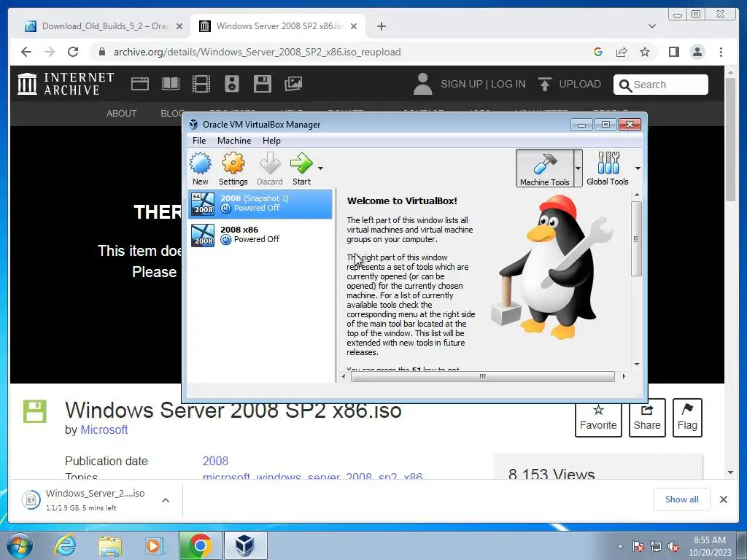The image size is (747, 560).
Task: Toggle Chrome side panel icon
Action: pyautogui.click(x=673, y=52)
